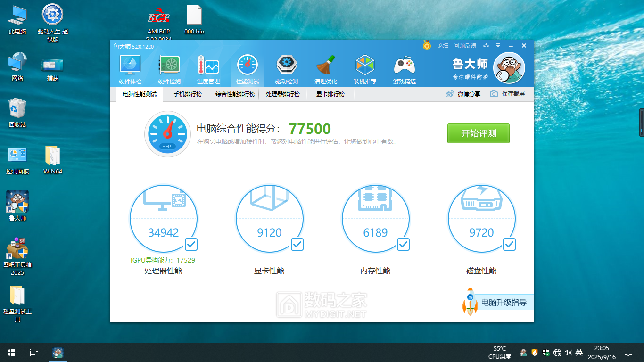The height and width of the screenshot is (362, 644).
Task: Click the graphics card score 9120
Action: (x=269, y=233)
